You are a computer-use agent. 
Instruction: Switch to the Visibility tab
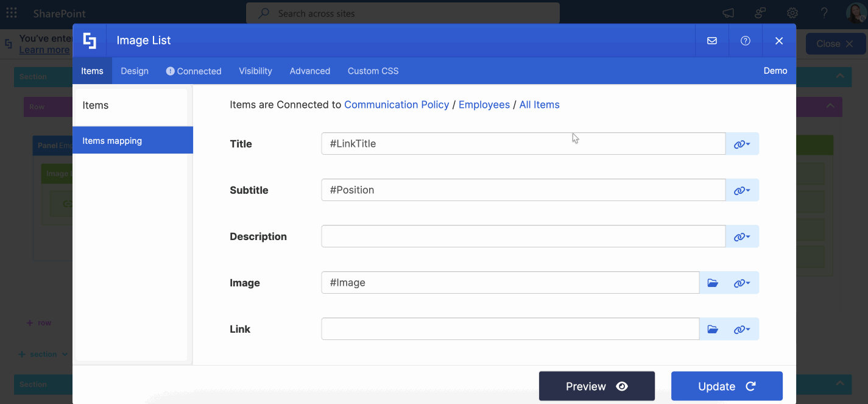click(255, 71)
